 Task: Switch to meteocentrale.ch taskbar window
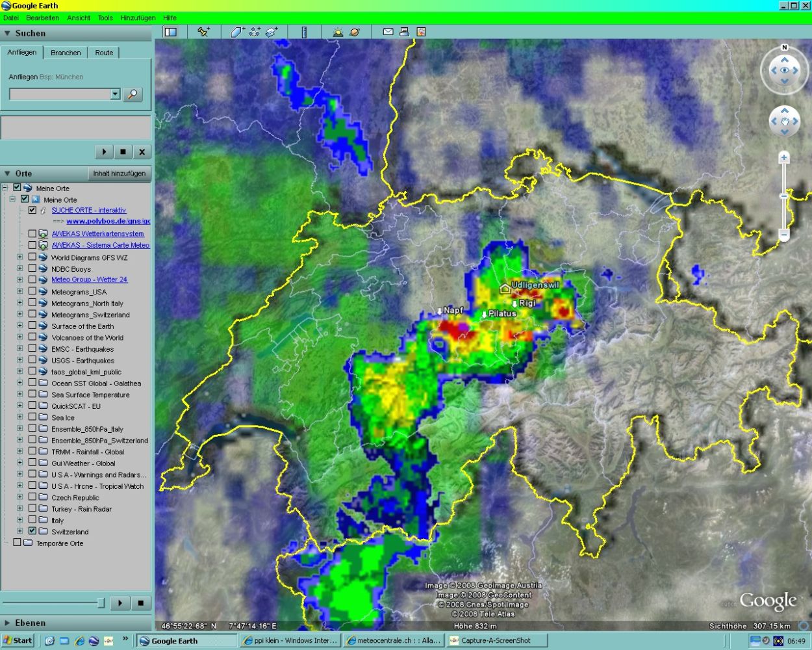[x=394, y=640]
